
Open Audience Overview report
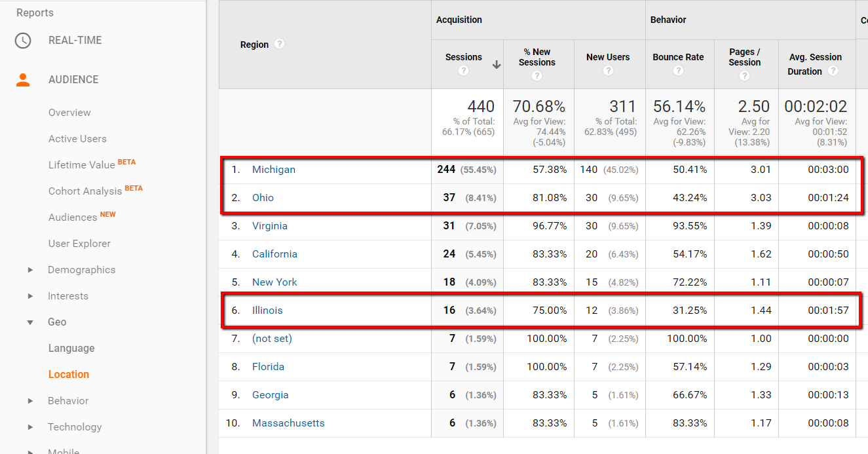(x=69, y=113)
